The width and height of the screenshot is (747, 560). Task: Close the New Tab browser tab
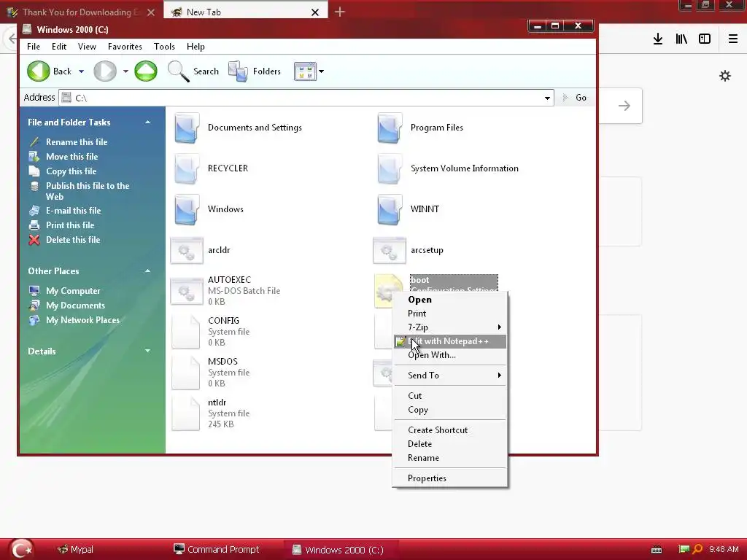point(315,12)
